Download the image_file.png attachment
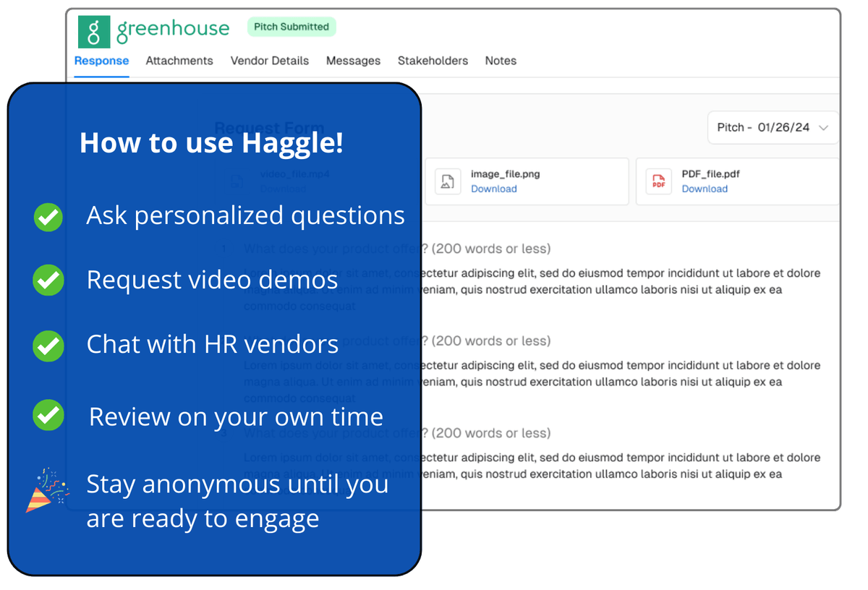The width and height of the screenshot is (868, 590). (x=493, y=189)
